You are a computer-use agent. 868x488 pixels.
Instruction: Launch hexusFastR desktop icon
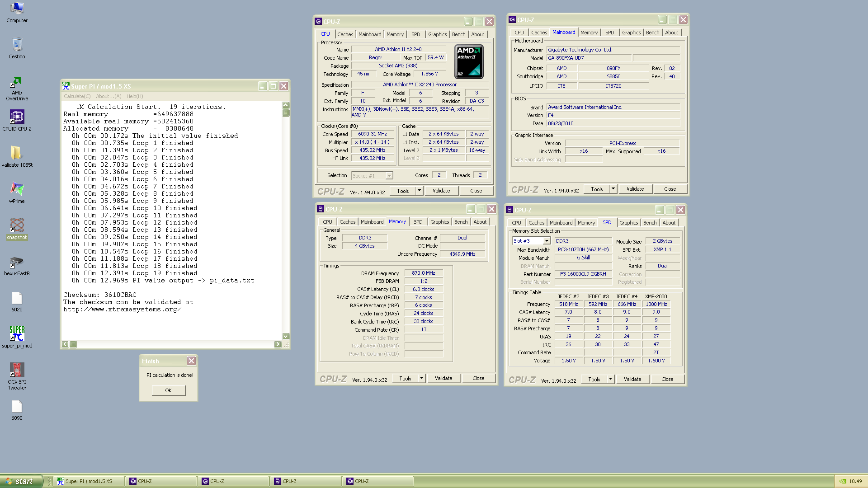click(x=17, y=265)
